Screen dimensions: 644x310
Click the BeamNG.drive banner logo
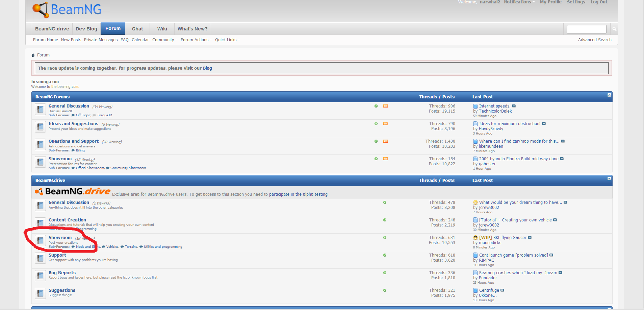click(x=73, y=191)
